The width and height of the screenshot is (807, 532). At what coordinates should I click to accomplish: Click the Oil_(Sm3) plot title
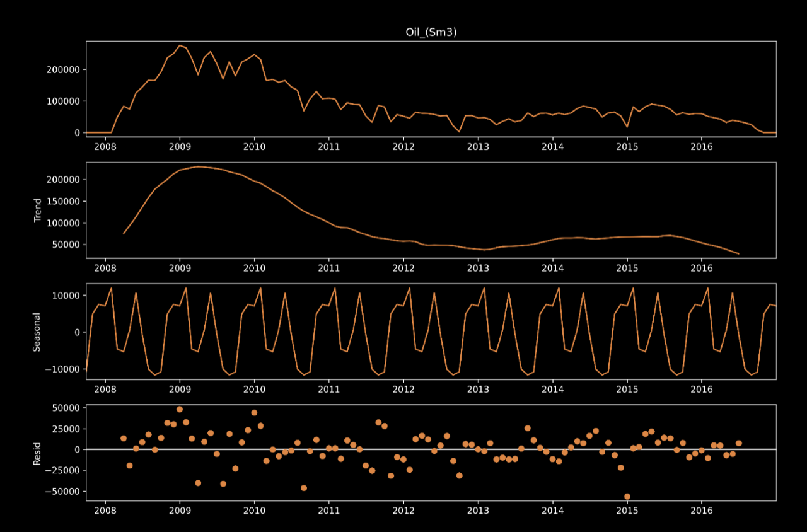[x=431, y=33]
